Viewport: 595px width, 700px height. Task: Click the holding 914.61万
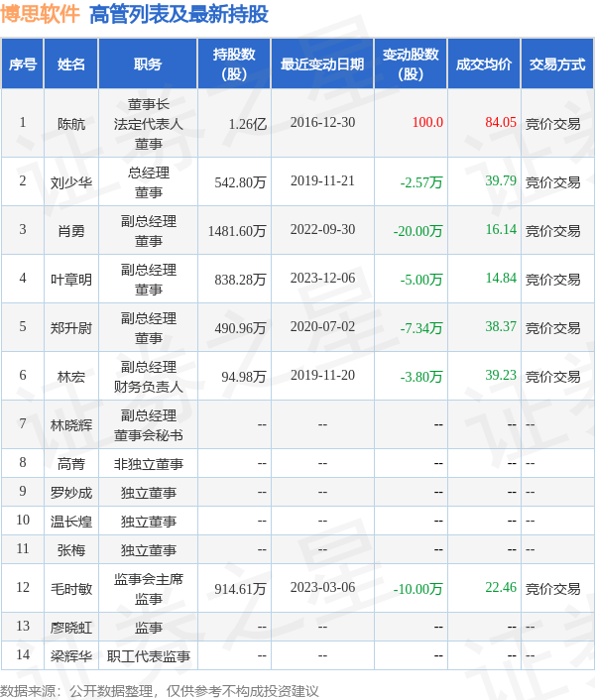(240, 589)
